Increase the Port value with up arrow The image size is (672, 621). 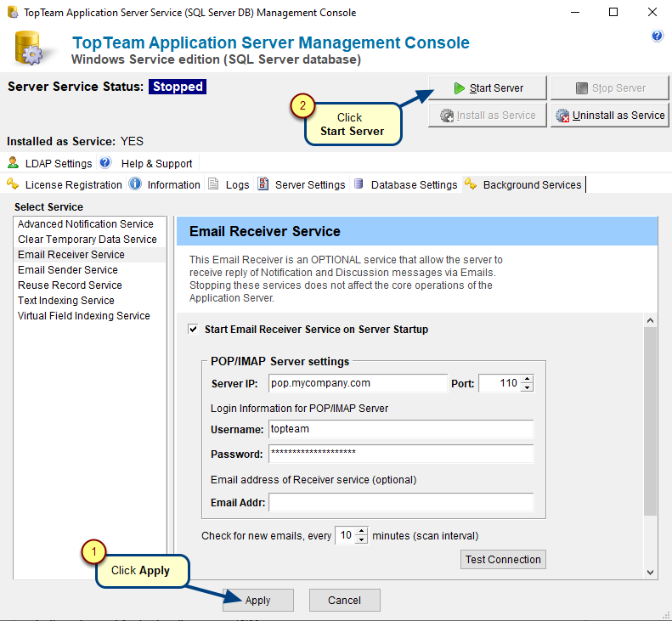tap(527, 379)
